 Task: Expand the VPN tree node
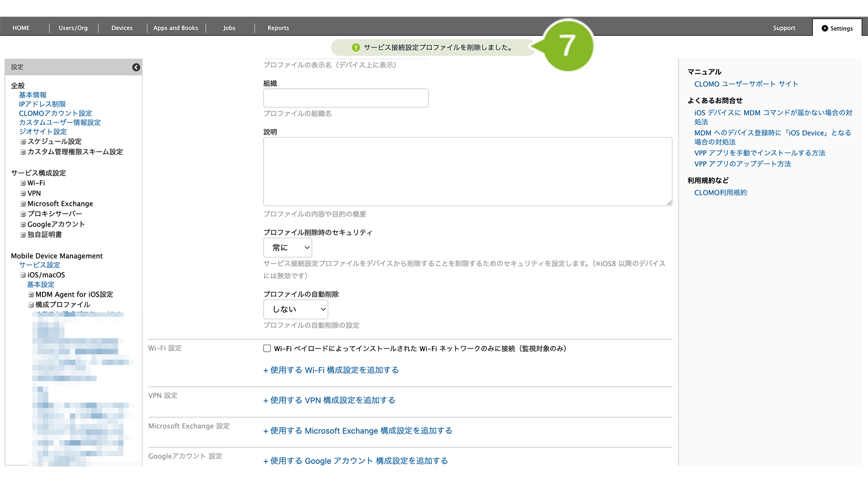[23, 194]
